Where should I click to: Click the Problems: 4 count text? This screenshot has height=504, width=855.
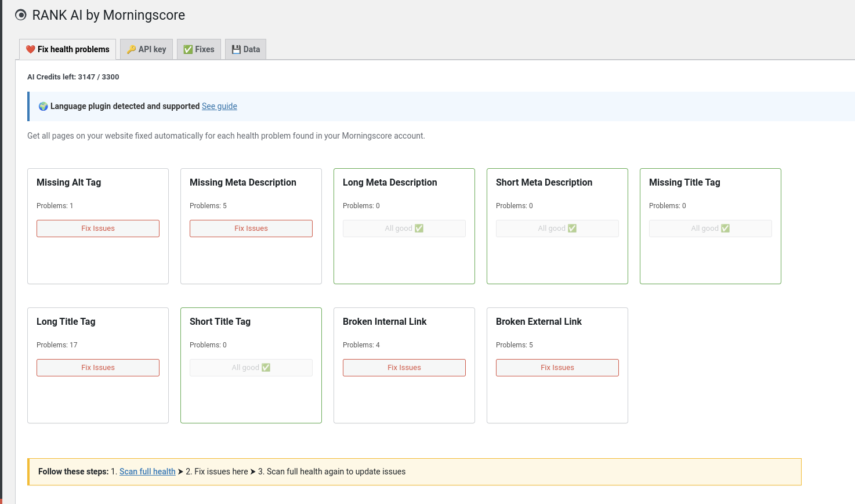point(361,345)
